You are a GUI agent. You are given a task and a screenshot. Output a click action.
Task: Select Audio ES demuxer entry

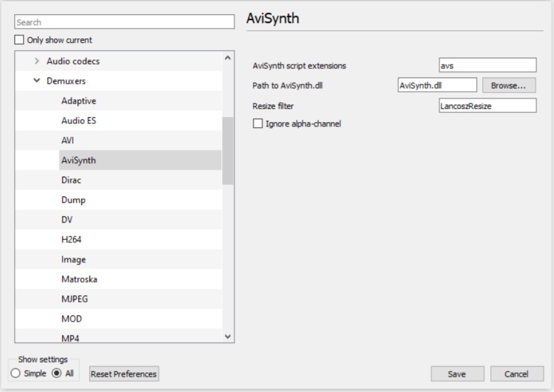[79, 120]
